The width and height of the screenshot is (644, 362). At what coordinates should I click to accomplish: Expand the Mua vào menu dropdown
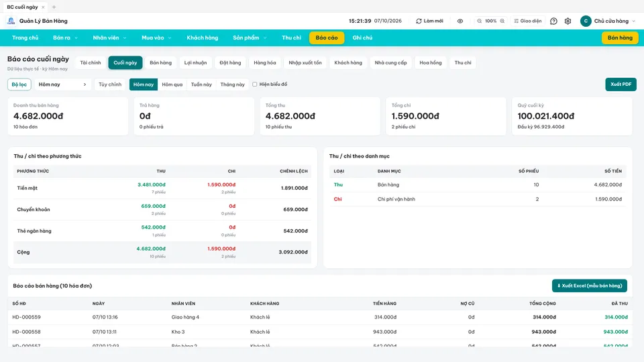156,38
